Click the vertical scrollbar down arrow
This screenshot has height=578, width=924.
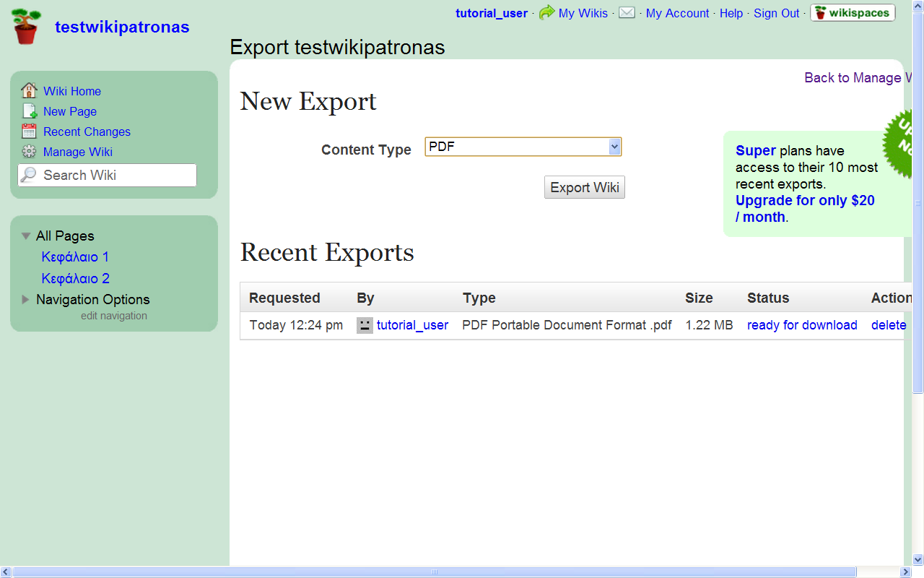(918, 559)
